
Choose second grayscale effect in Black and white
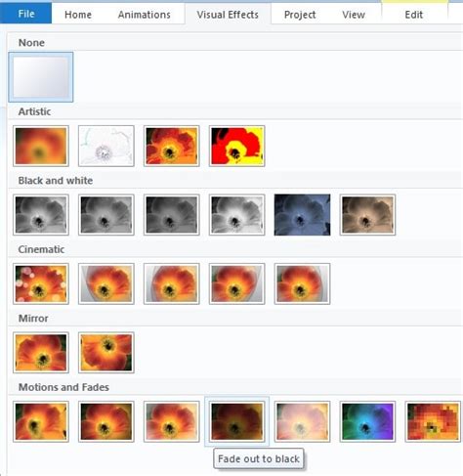tap(106, 215)
